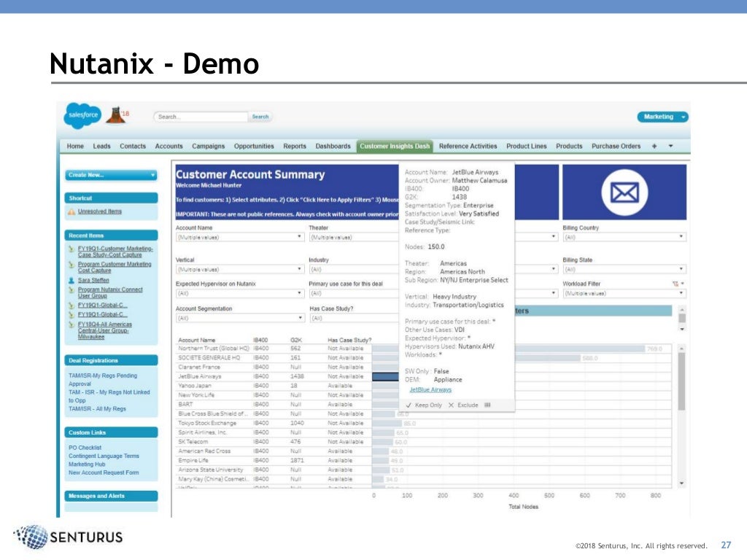Click the G2K column header
The image size is (747, 560).
click(296, 340)
